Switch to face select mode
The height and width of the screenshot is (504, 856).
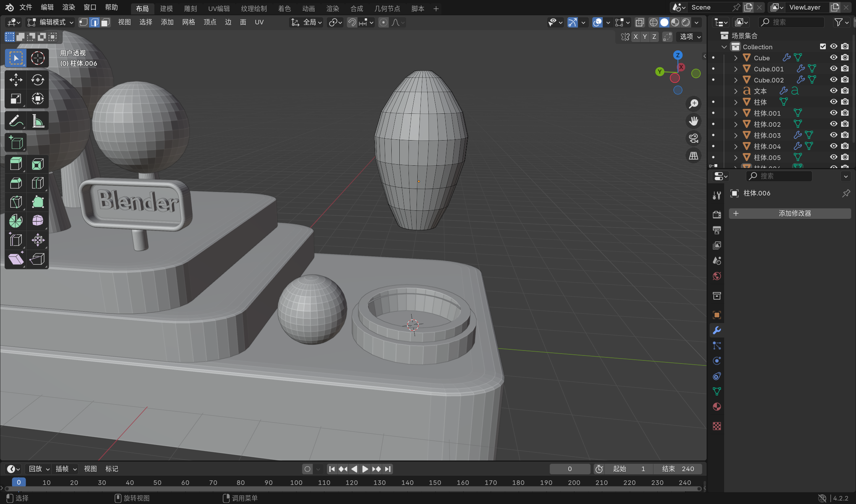coord(105,23)
